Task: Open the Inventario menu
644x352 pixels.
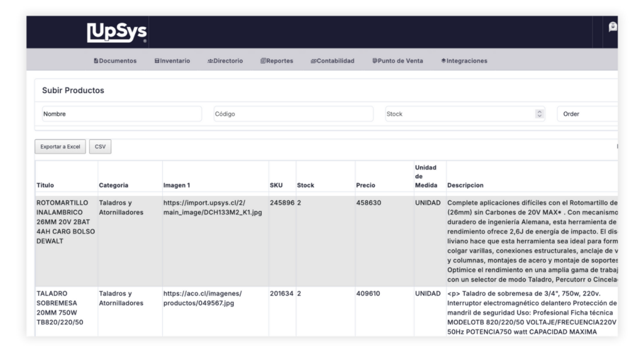Action: coord(172,61)
